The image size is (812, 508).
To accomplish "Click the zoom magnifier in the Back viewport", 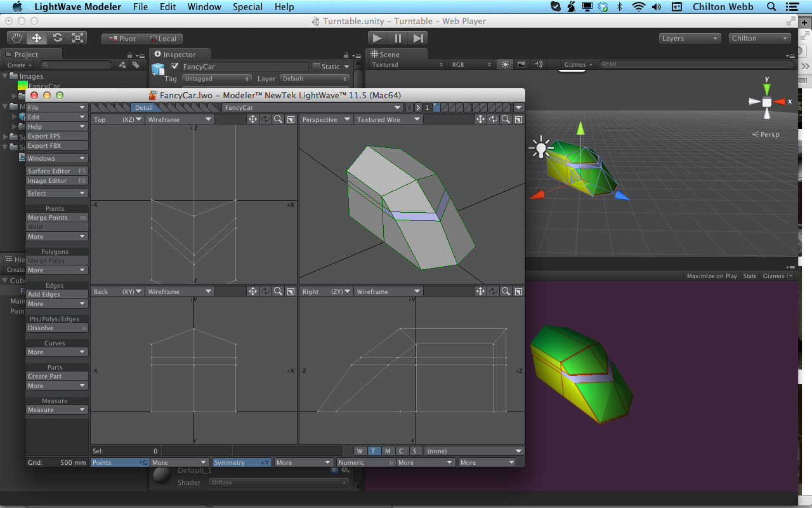I will coord(278,291).
